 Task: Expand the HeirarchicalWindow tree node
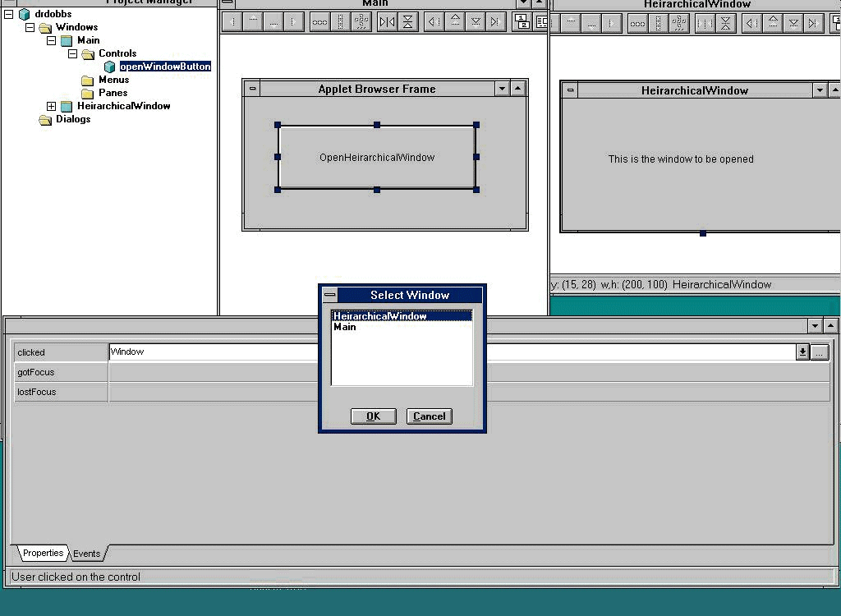pos(52,106)
